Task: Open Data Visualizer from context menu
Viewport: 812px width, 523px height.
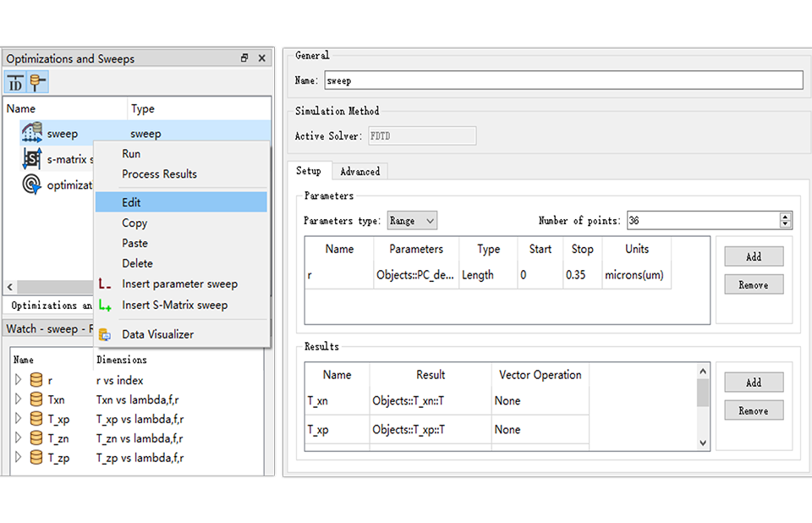Action: tap(181, 335)
